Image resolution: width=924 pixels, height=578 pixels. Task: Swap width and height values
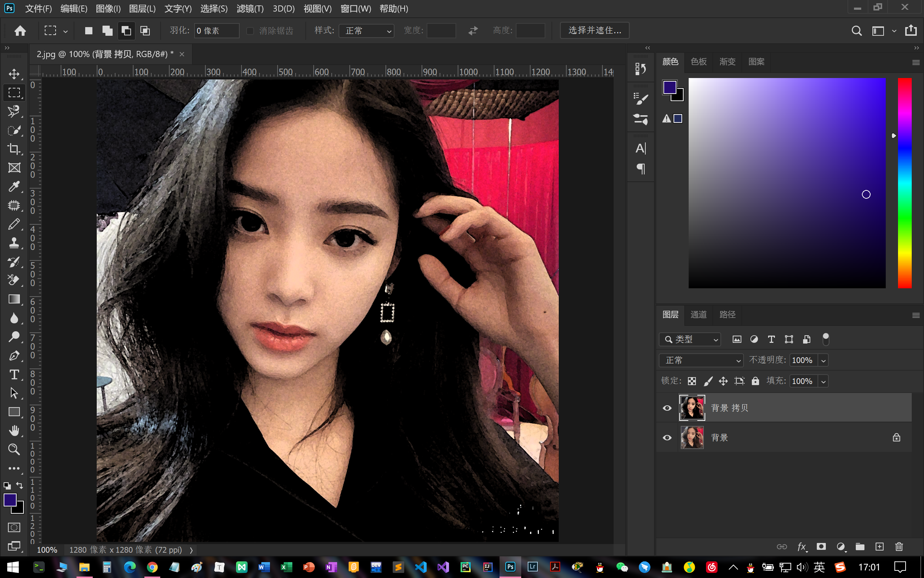point(473,31)
